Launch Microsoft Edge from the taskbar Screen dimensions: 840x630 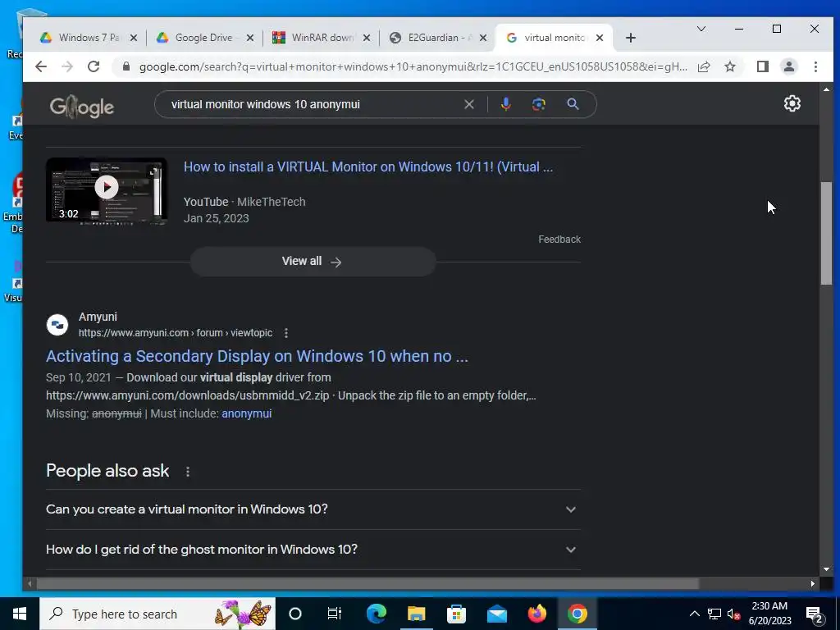click(x=376, y=614)
